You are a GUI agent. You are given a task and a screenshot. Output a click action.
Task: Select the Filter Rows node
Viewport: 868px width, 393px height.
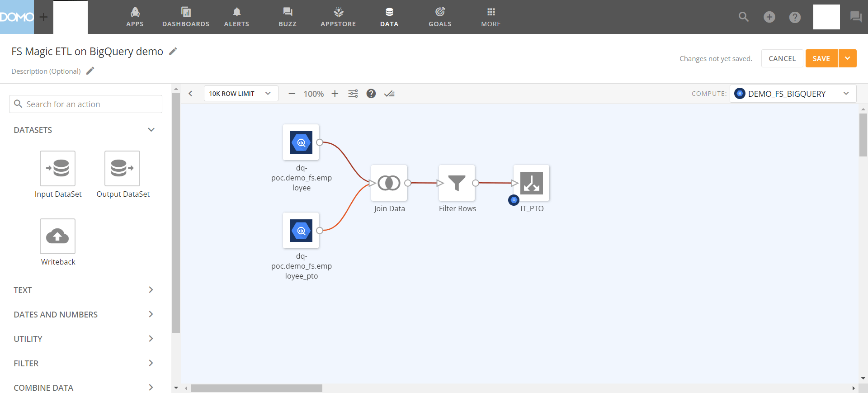(x=457, y=183)
